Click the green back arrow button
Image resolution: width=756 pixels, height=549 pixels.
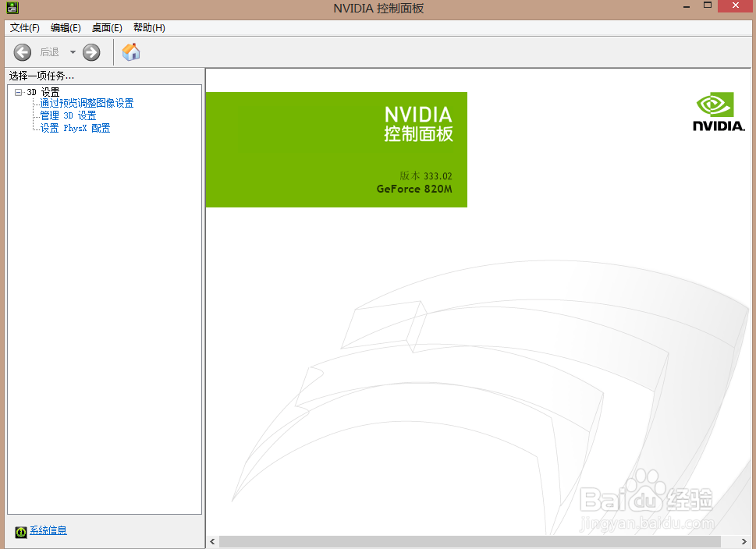pos(22,52)
